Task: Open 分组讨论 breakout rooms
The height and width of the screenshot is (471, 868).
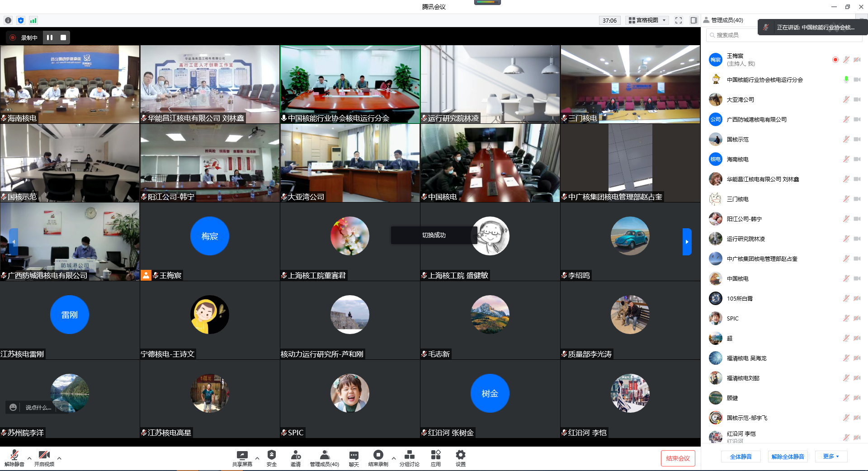Action: (409, 457)
